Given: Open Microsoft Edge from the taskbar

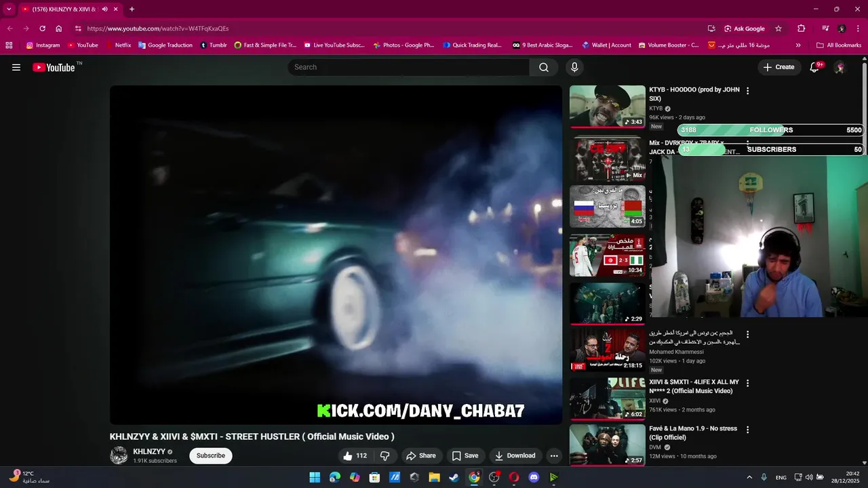Looking at the screenshot, I should pos(335,477).
